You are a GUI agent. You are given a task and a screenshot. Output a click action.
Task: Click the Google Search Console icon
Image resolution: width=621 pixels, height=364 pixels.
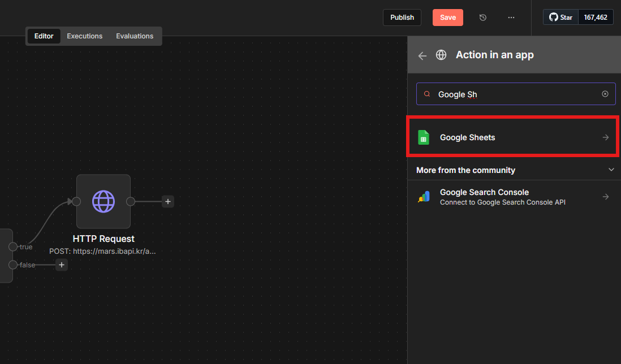click(424, 197)
